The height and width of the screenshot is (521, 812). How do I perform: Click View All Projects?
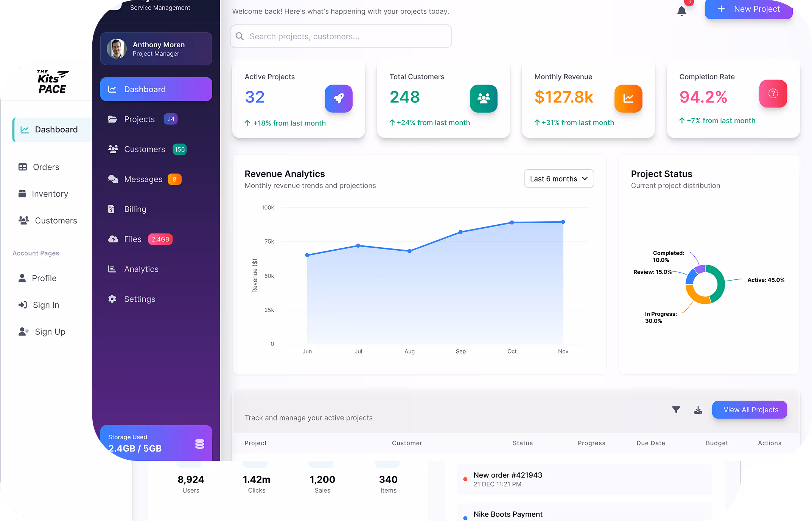pos(749,409)
